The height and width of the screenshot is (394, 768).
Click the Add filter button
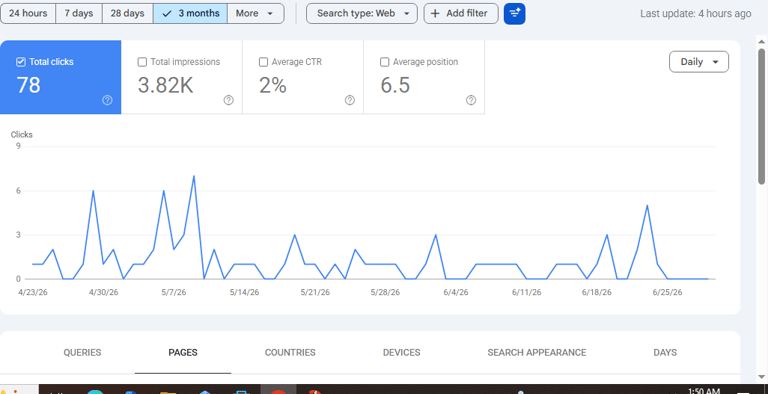coord(461,13)
